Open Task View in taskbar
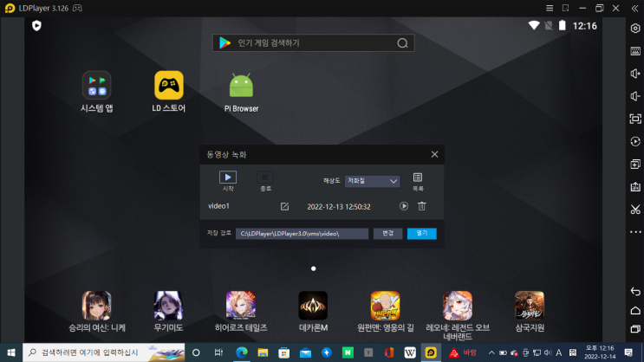644x362 pixels. [218, 352]
